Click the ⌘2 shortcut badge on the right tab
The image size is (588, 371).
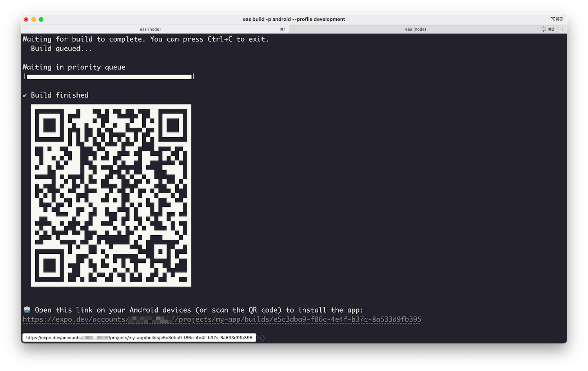click(x=551, y=29)
